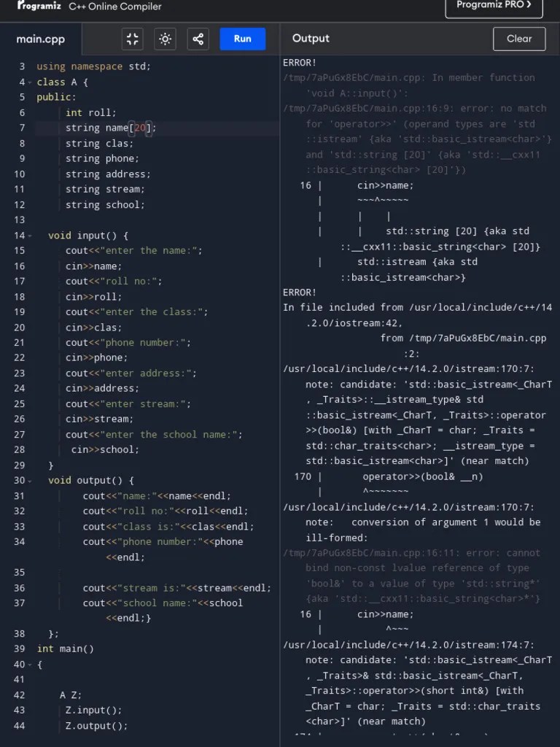560x747 pixels.
Task: Click the first ERROR! text in output
Action: coord(300,63)
